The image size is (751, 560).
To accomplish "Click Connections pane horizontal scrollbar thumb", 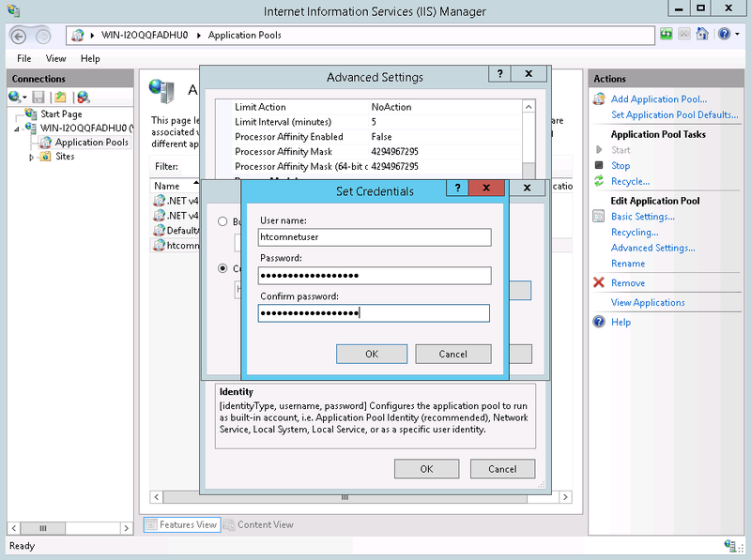I will 42,528.
